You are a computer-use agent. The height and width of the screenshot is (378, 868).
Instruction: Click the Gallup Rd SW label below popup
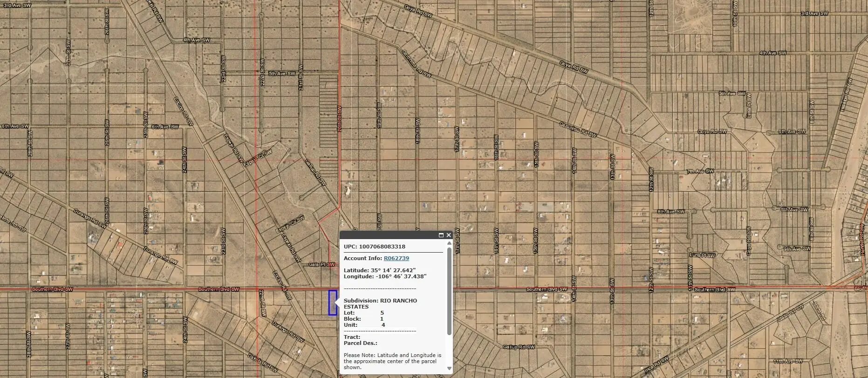pyautogui.click(x=519, y=347)
